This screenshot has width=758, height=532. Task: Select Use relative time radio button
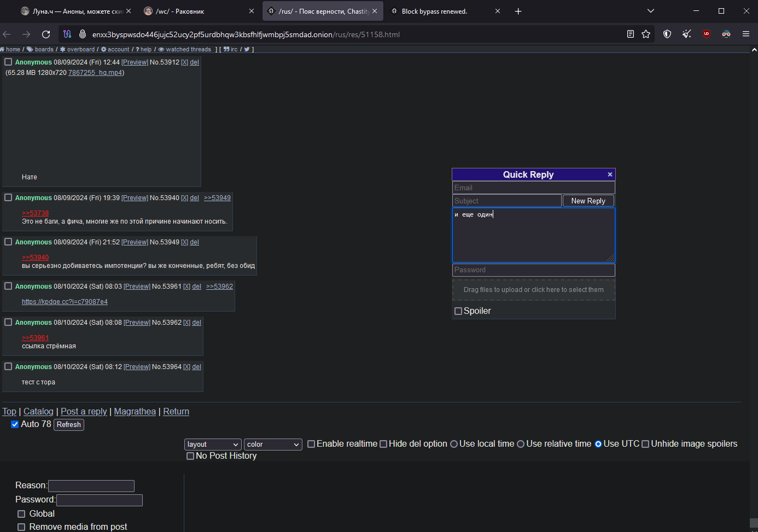point(521,444)
